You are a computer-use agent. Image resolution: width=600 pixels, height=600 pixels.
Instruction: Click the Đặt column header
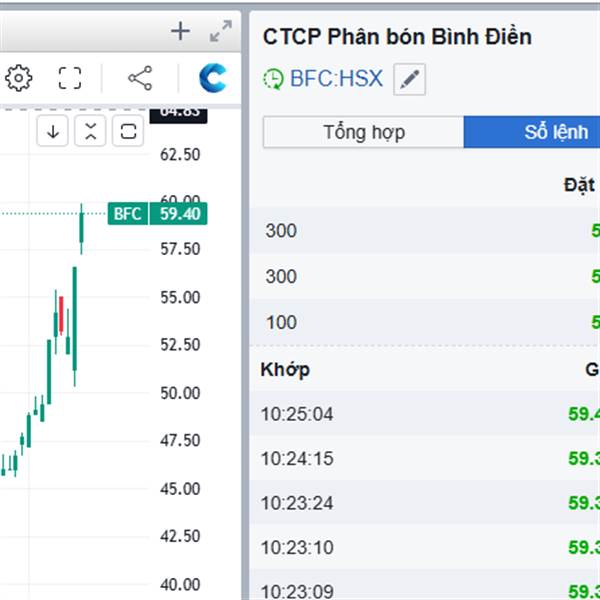(579, 185)
